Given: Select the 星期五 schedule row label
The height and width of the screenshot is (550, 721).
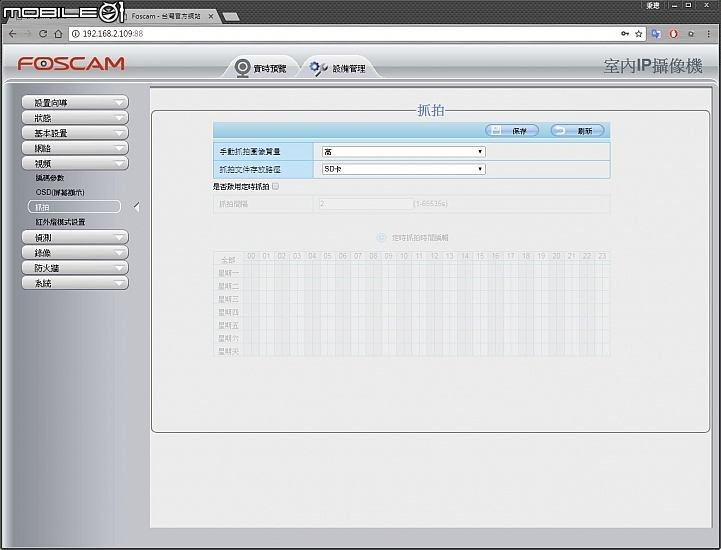Looking at the screenshot, I should pyautogui.click(x=228, y=325).
